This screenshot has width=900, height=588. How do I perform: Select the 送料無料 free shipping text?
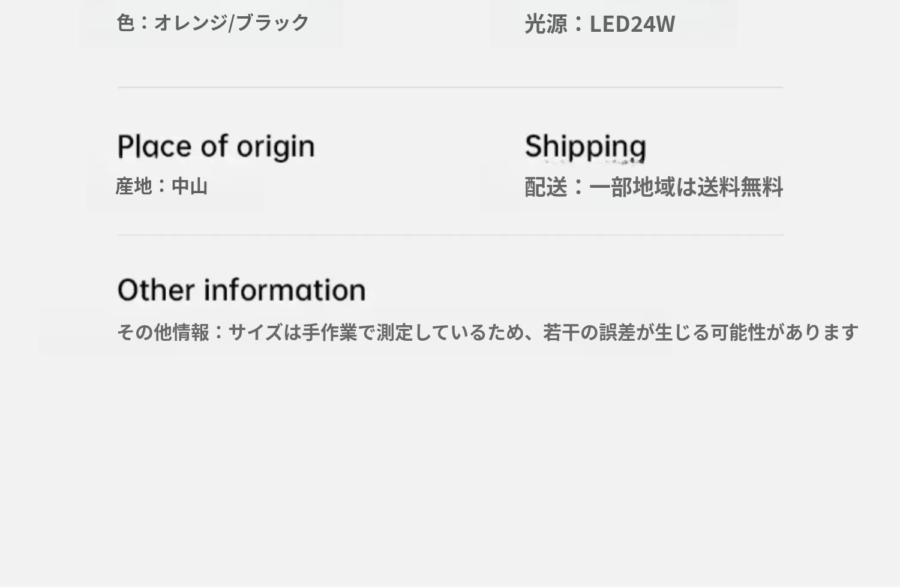coord(740,187)
